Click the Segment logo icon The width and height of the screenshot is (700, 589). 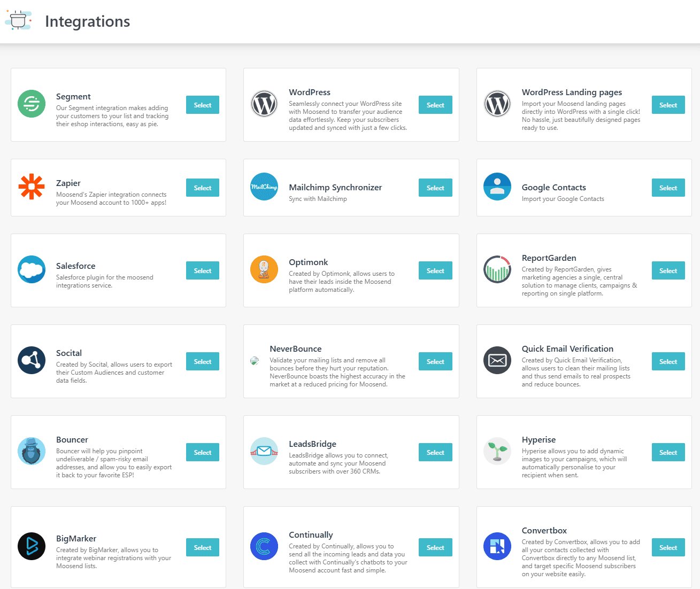pyautogui.click(x=32, y=104)
